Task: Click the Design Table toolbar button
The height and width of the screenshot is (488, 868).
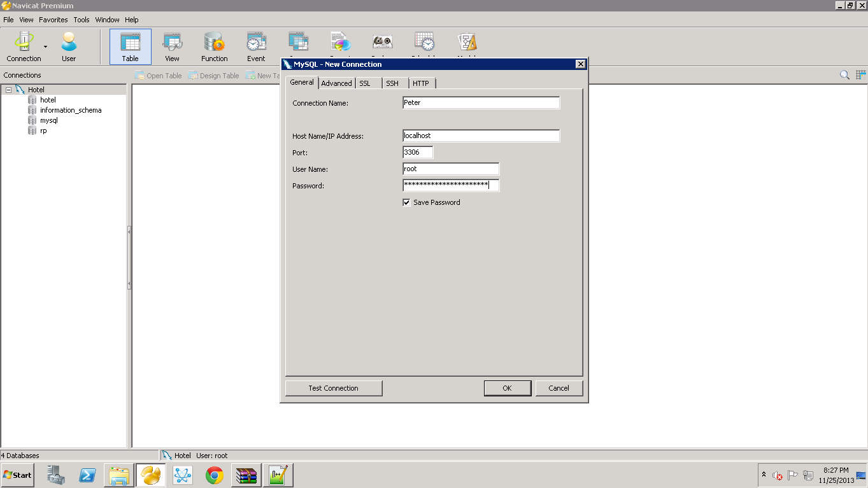Action: [x=213, y=76]
